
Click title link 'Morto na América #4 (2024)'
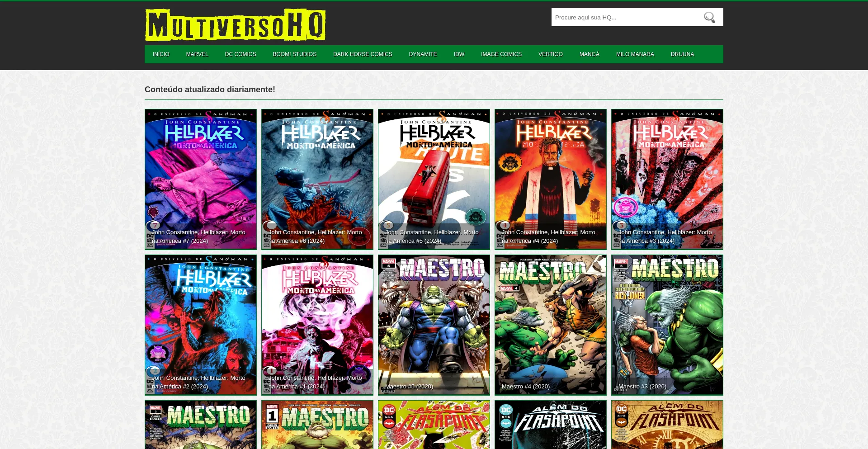549,236
